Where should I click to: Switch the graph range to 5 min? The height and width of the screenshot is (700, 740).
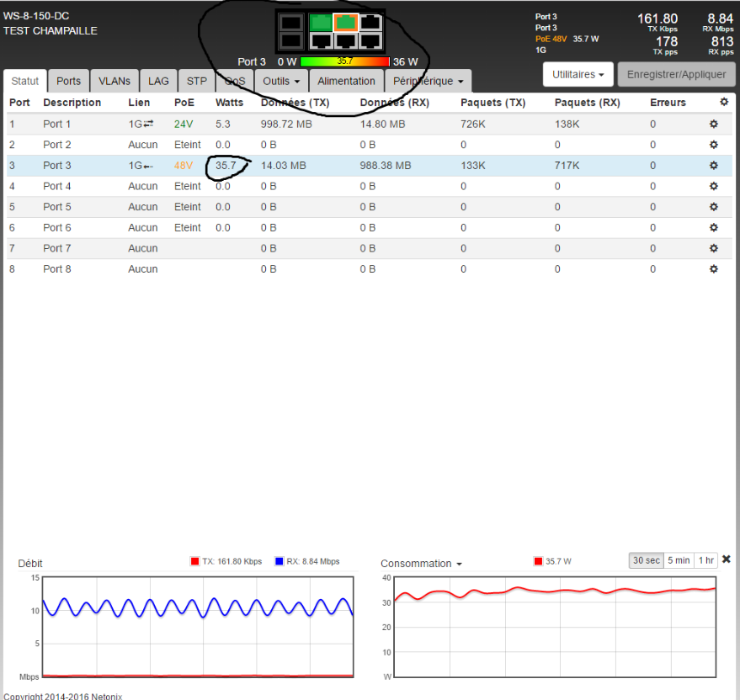(x=678, y=560)
